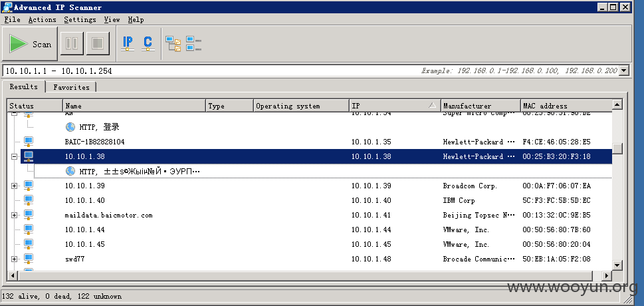Click computer icon of 10.10.1.44 row
The width and height of the screenshot is (644, 306).
[x=29, y=230]
